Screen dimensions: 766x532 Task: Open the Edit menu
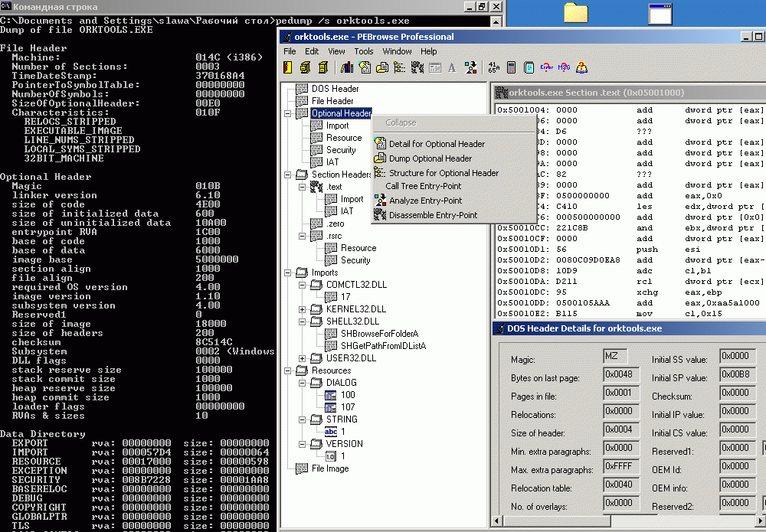coord(312,51)
